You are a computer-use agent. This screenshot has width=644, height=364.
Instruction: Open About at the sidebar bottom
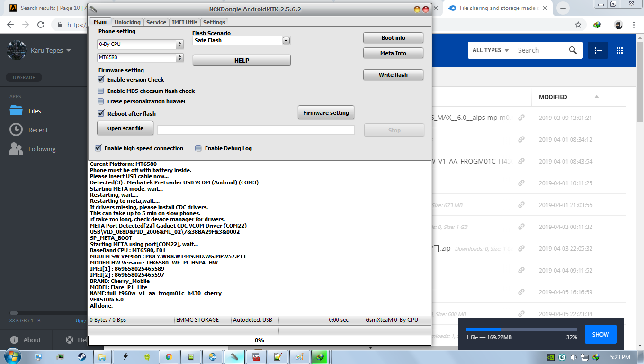(x=26, y=340)
